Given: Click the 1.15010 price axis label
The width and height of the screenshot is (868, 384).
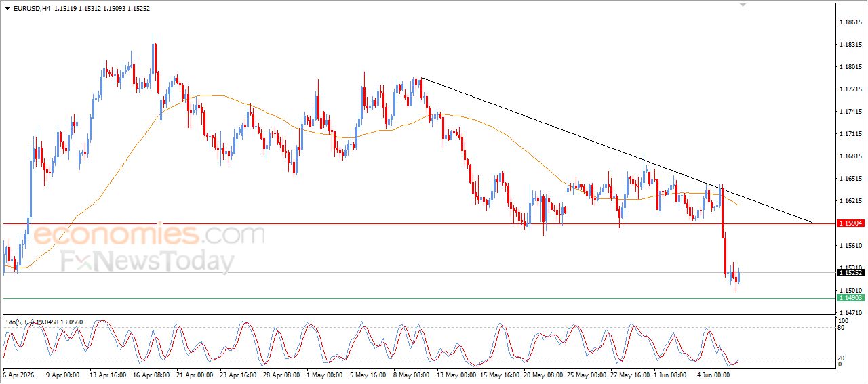Looking at the screenshot, I should pyautogui.click(x=850, y=291).
